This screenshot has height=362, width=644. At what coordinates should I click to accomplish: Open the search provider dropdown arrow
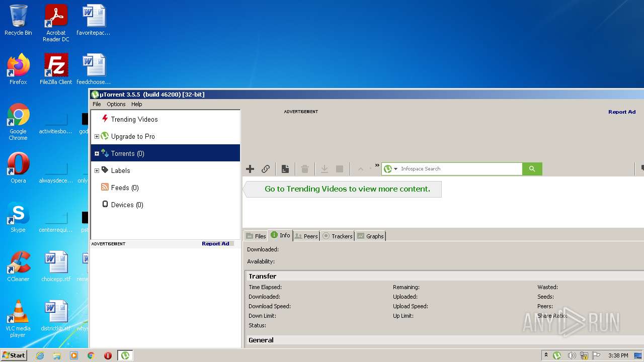396,169
